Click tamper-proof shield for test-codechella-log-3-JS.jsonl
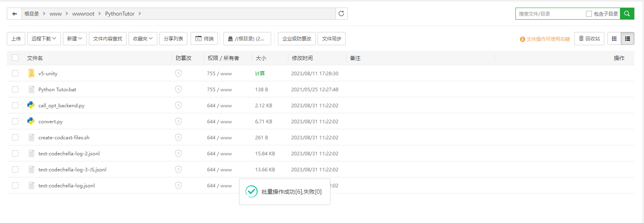Viewport: 644px width, 223px height. click(x=179, y=169)
